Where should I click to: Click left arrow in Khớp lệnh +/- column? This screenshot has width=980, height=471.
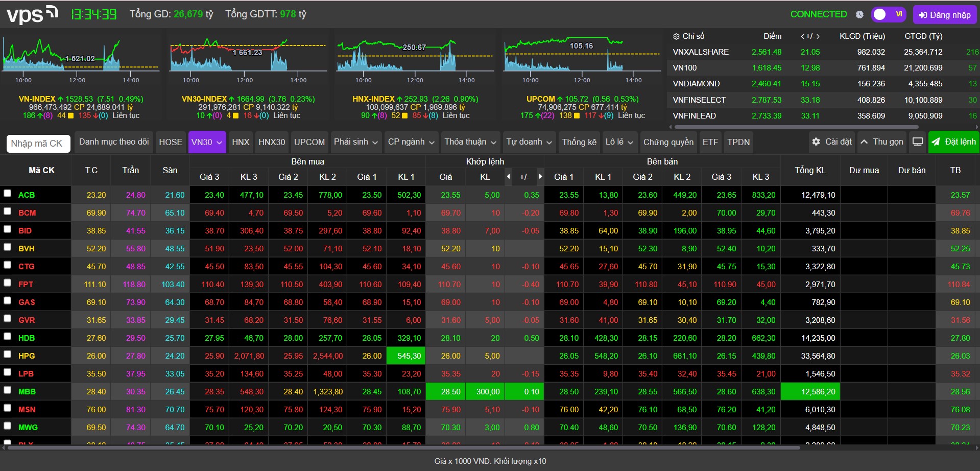pos(508,177)
